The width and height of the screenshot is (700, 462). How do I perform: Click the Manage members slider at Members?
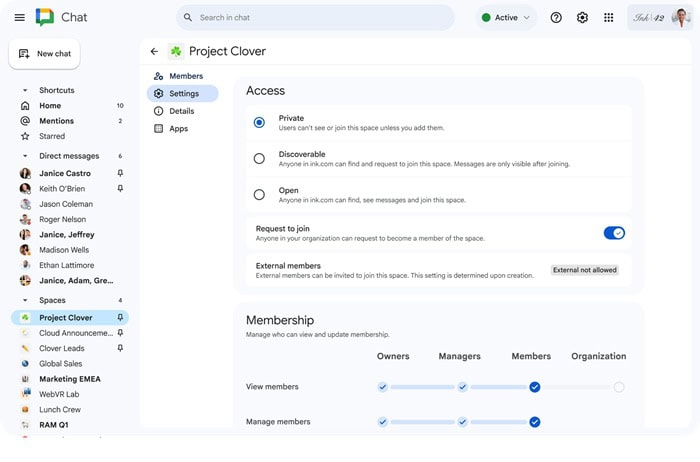534,422
